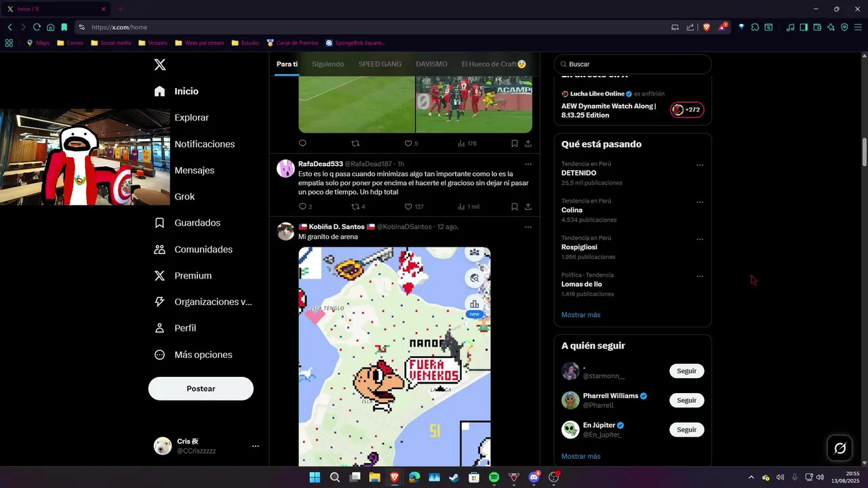Open Brave Shields icon in address bar
868x488 pixels.
707,27
